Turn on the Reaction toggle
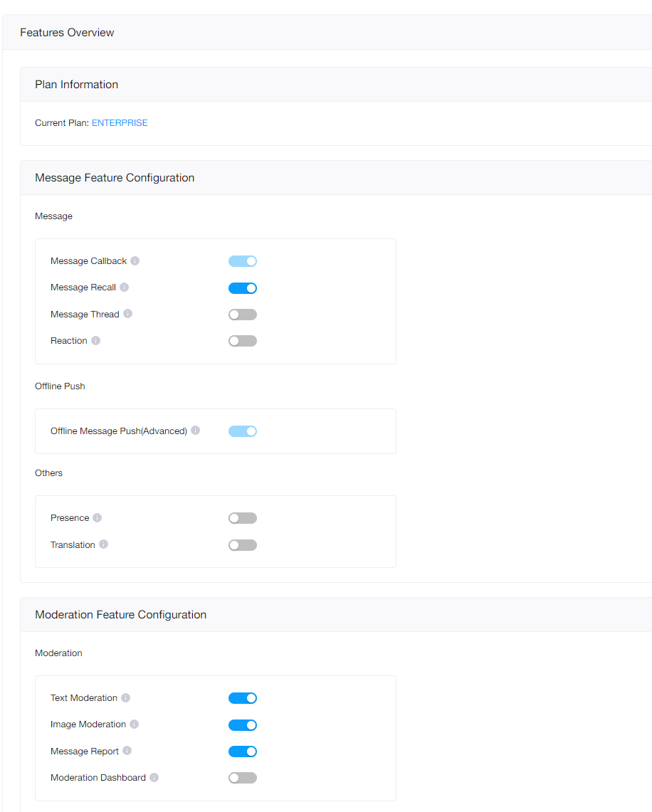 [242, 341]
